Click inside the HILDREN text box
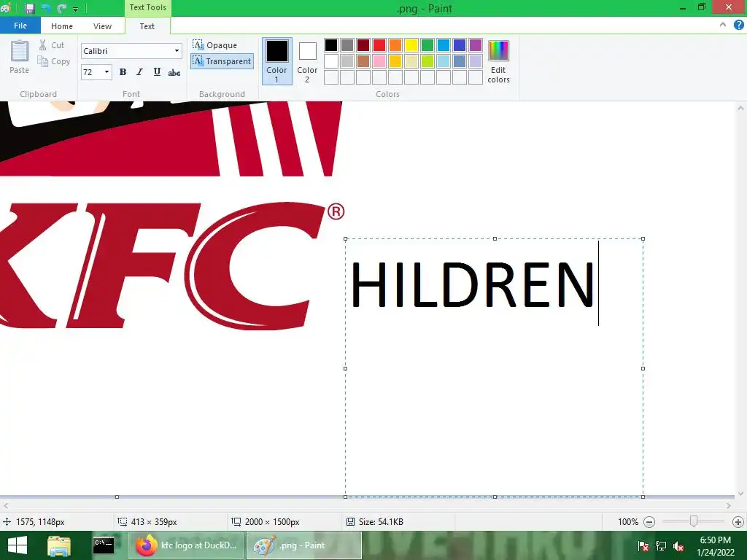The height and width of the screenshot is (560, 747). point(494,367)
